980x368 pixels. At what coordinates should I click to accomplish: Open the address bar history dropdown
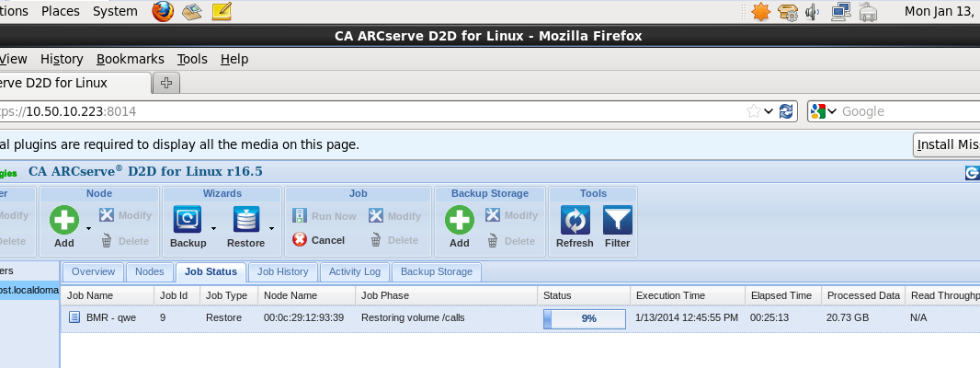tap(769, 111)
